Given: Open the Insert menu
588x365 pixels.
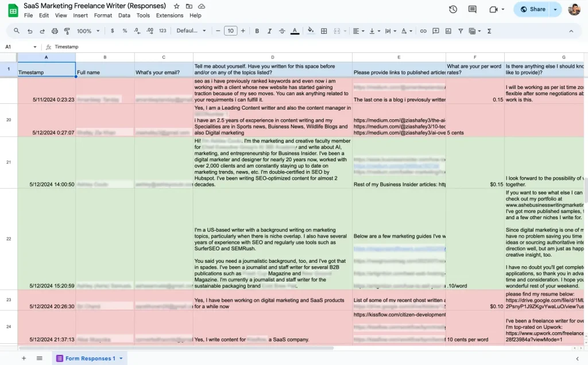Looking at the screenshot, I should 80,15.
